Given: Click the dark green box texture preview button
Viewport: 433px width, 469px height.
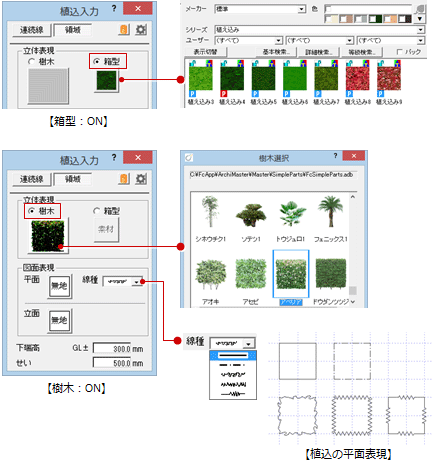Looking at the screenshot, I should (106, 80).
